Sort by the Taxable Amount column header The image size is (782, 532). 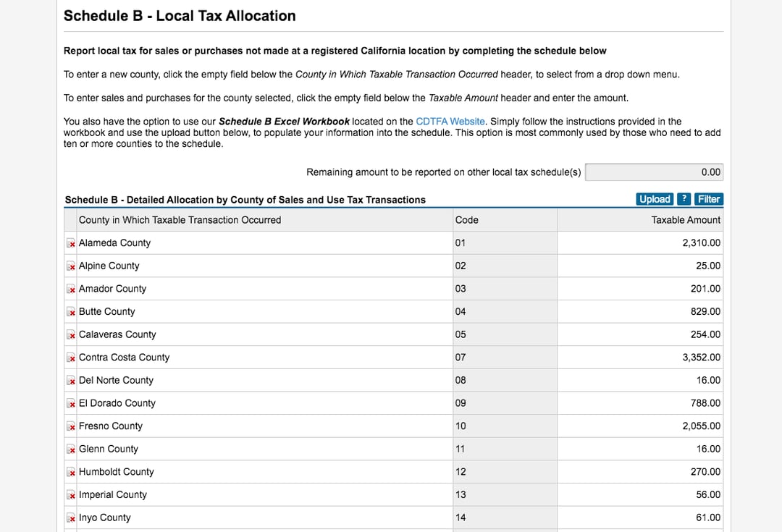click(685, 220)
